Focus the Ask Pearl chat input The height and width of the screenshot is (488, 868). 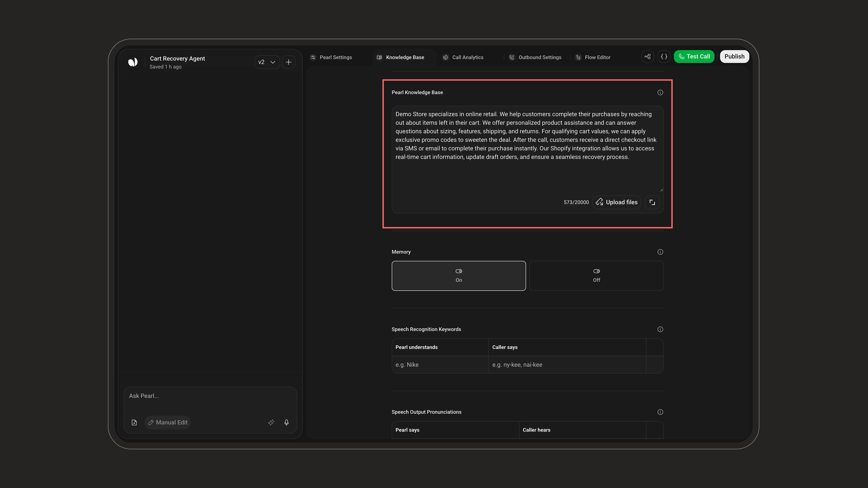click(210, 396)
